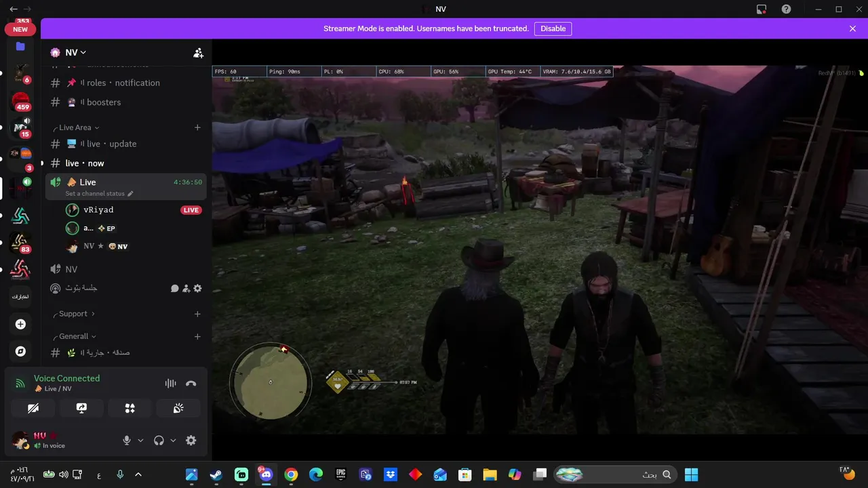
Task: Click the invite people icon beside NV
Action: (x=198, y=52)
